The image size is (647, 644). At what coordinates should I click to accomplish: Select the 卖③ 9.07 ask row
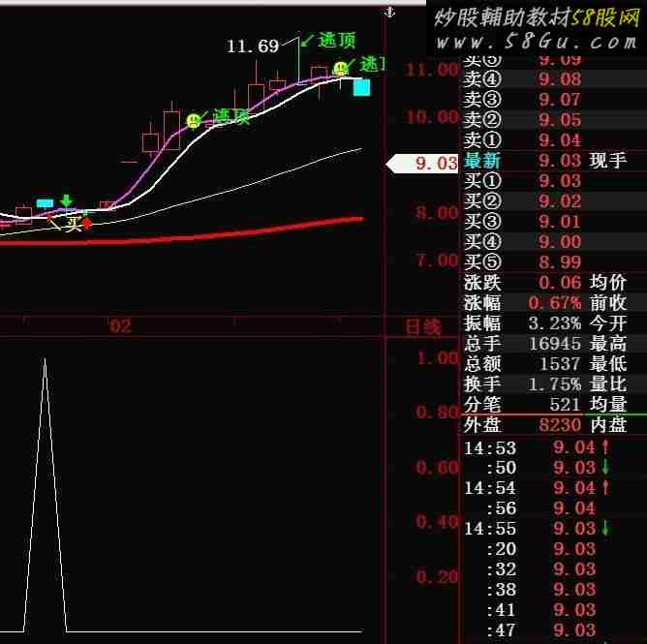553,100
